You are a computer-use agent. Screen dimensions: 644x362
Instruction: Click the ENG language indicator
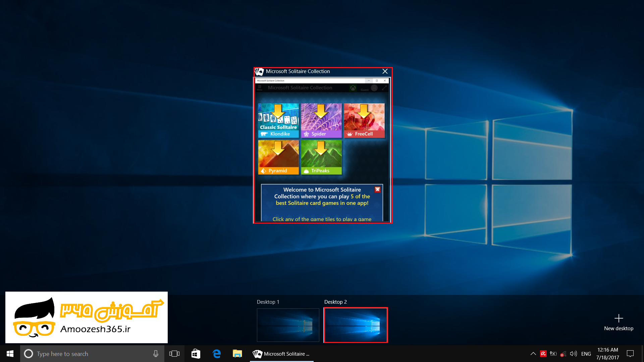coord(586,354)
